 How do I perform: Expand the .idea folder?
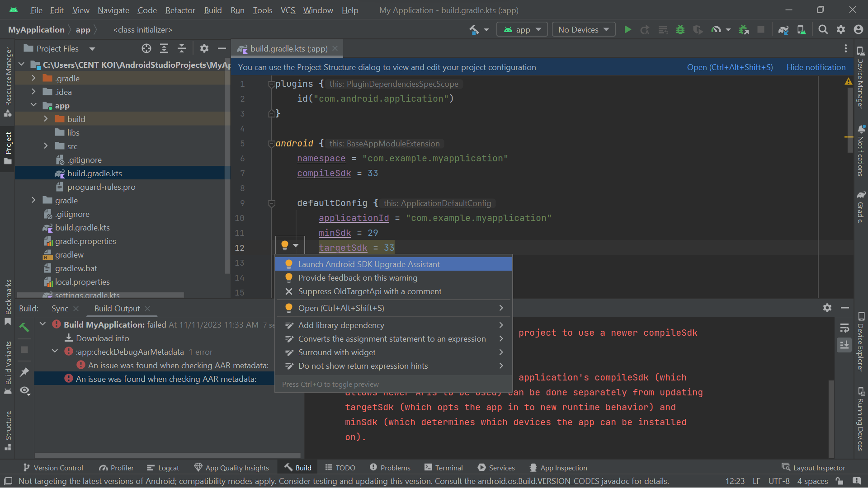[x=33, y=92]
